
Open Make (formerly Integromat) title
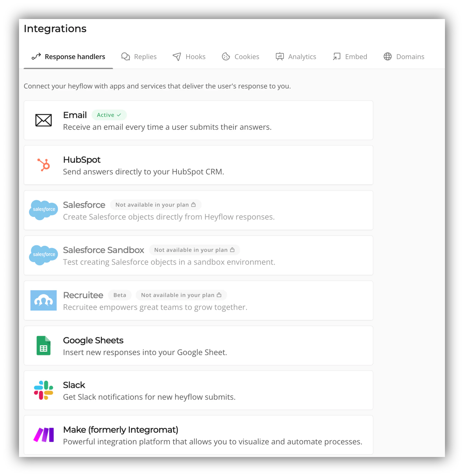pyautogui.click(x=121, y=430)
